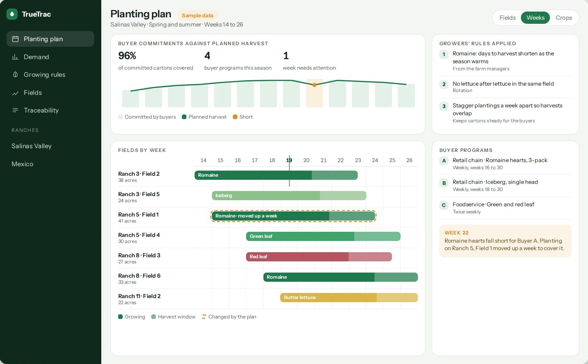The width and height of the screenshot is (588, 364).
Task: Select the Green leaf planting bar
Action: tap(323, 236)
